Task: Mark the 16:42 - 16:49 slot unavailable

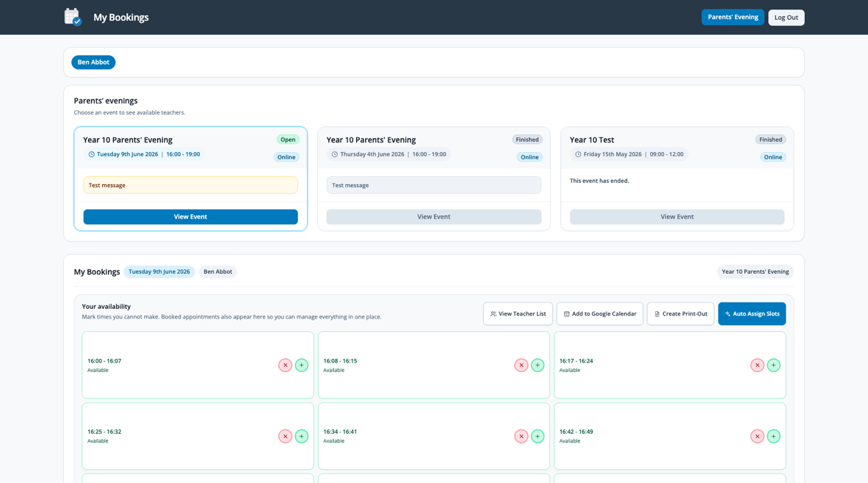Action: [x=757, y=436]
